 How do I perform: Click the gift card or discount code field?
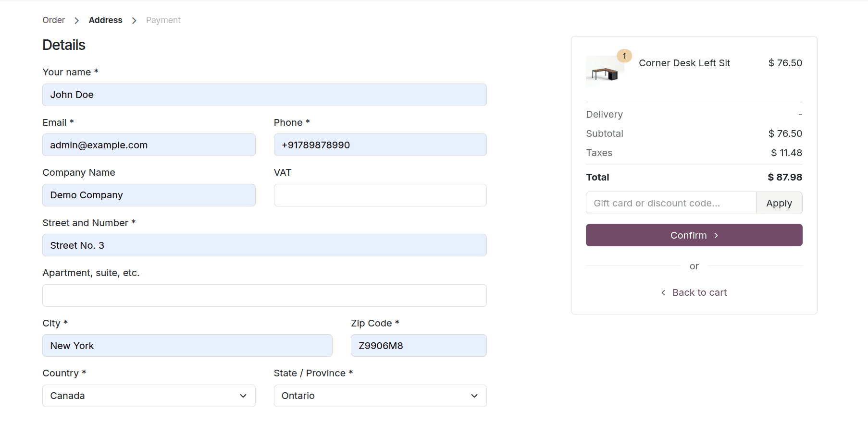click(671, 203)
